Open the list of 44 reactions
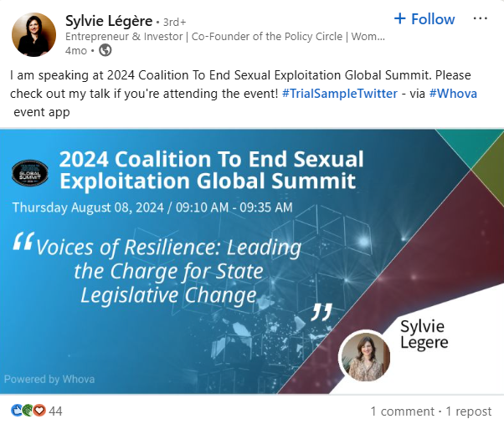 pos(56,411)
